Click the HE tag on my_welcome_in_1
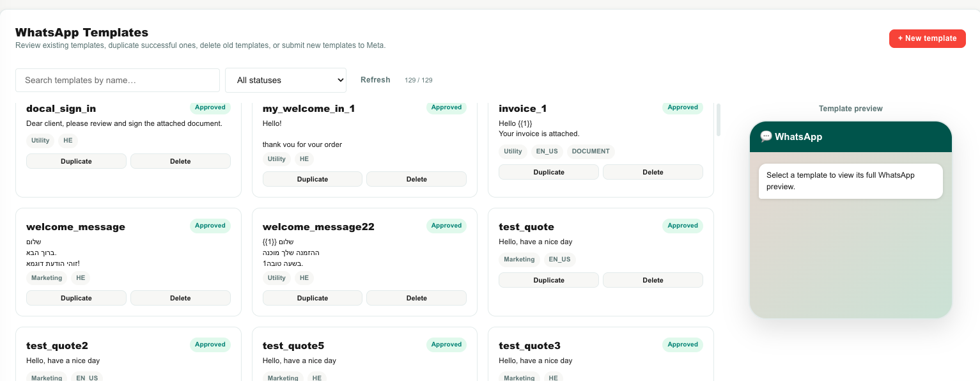This screenshot has height=381, width=980. 304,159
